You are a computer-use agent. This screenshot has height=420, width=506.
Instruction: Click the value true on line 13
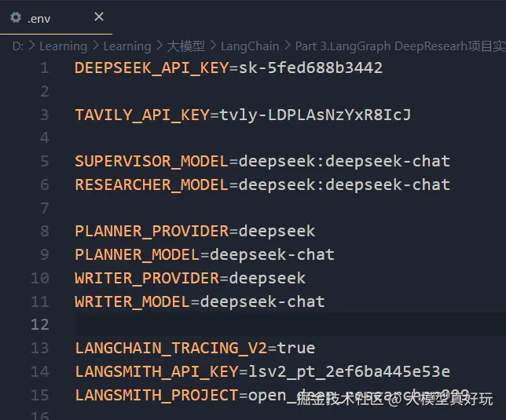pyautogui.click(x=296, y=348)
